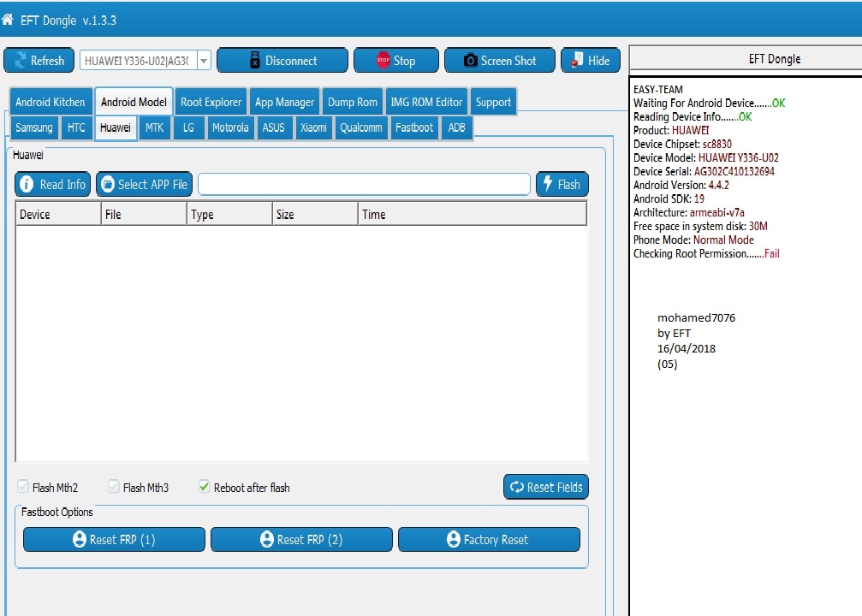Select the Motorola brand tab

pyautogui.click(x=230, y=127)
